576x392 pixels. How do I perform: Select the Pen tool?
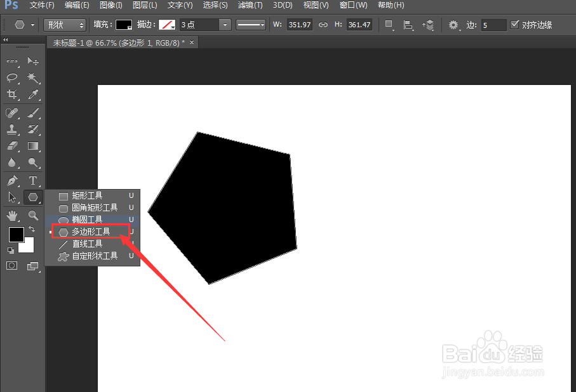[12, 181]
